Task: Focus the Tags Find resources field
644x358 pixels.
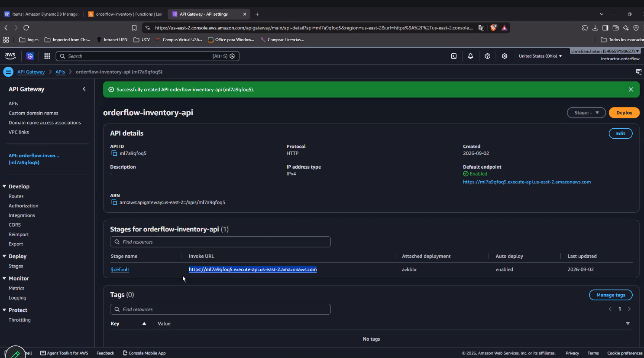Action: tap(220, 309)
